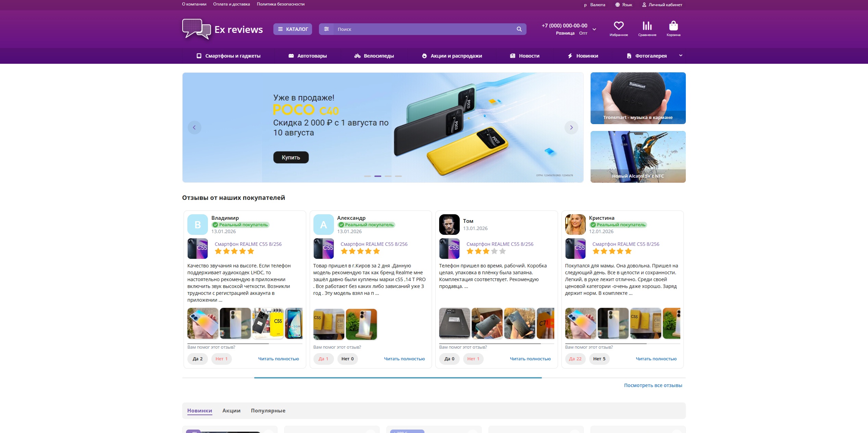Open the Comparison bars icon
Image resolution: width=868 pixels, height=433 pixels.
647,26
